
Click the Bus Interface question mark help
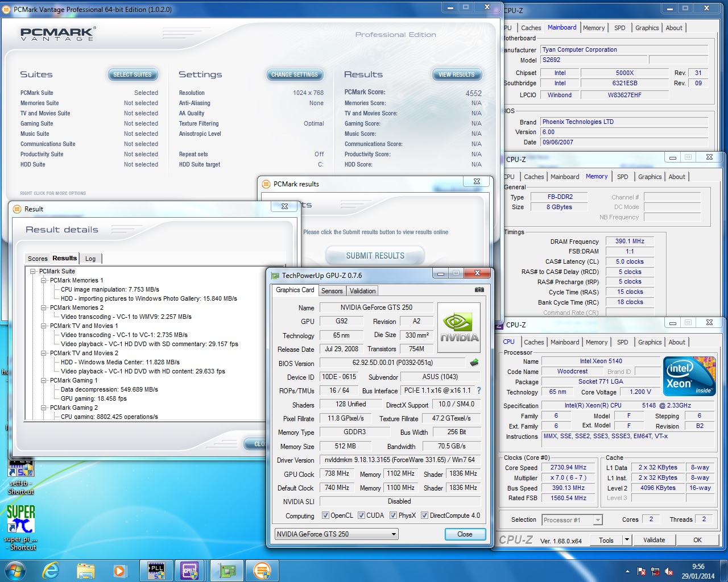[x=479, y=390]
